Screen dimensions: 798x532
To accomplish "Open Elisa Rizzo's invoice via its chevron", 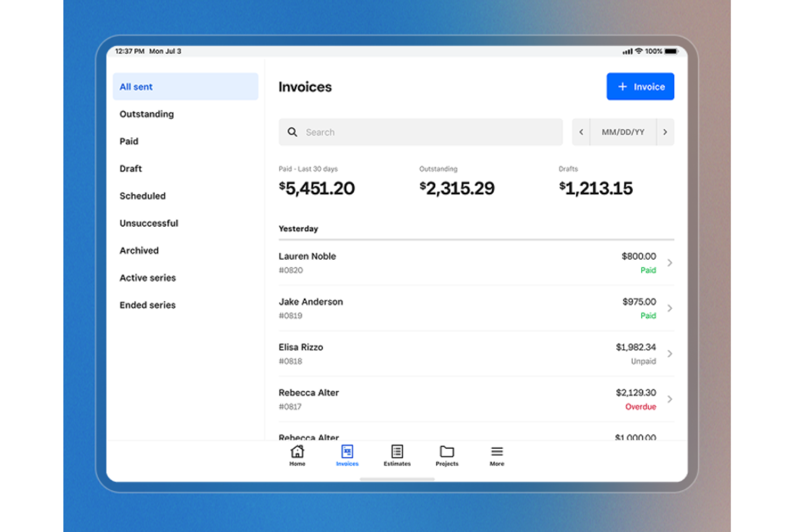I will 670,354.
